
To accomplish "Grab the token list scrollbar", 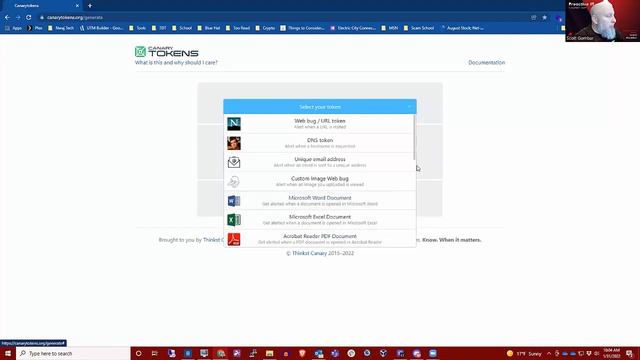I will [414, 138].
